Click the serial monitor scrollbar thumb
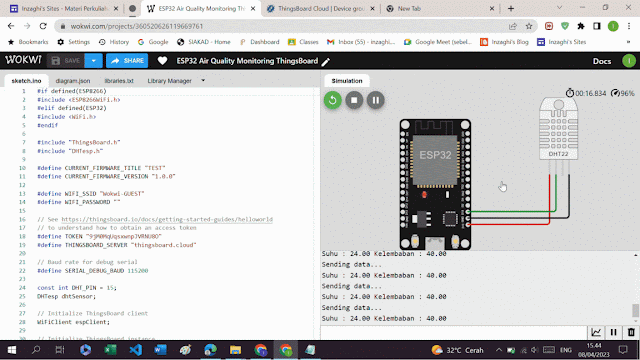The width and height of the screenshot is (640, 360). [x=636, y=310]
